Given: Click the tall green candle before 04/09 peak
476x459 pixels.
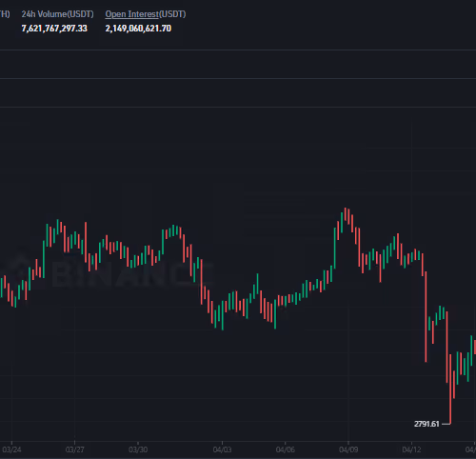Looking at the screenshot, I should tap(335, 249).
